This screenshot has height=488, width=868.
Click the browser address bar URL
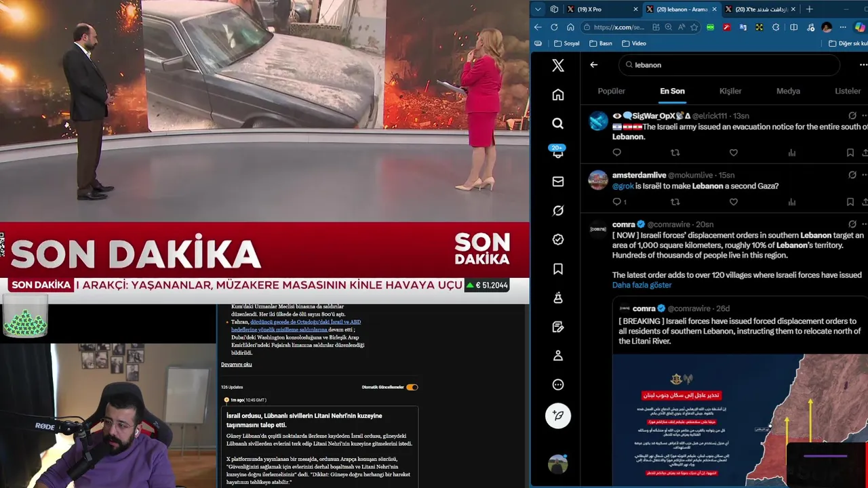(618, 27)
